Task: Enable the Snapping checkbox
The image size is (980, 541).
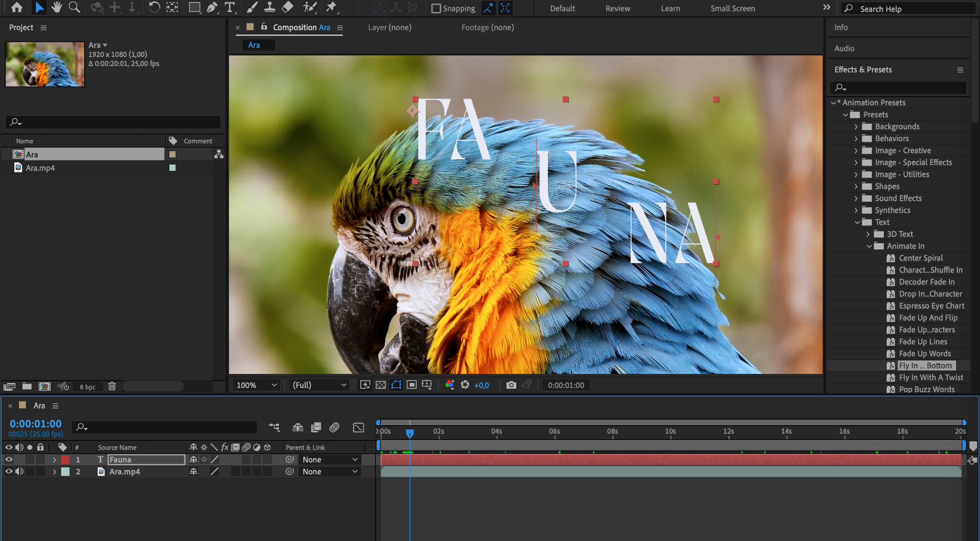Action: (436, 8)
